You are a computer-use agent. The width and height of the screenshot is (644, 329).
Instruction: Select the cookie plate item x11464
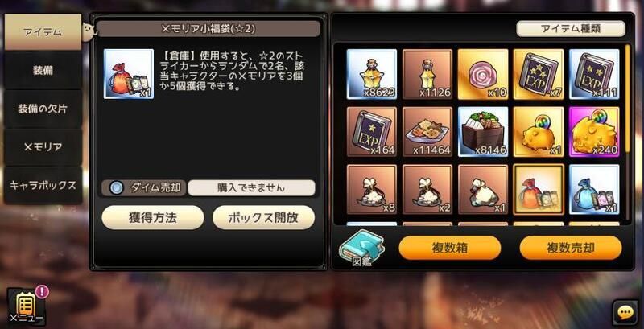427,132
